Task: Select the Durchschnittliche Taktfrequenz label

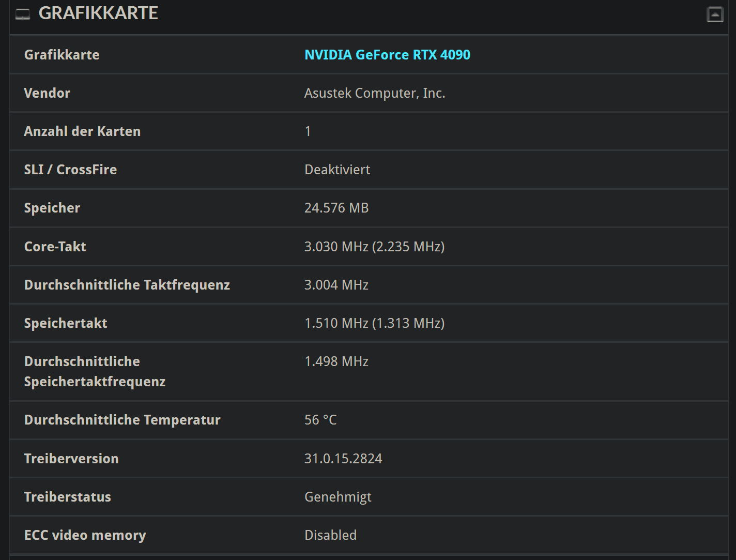Action: pyautogui.click(x=127, y=285)
